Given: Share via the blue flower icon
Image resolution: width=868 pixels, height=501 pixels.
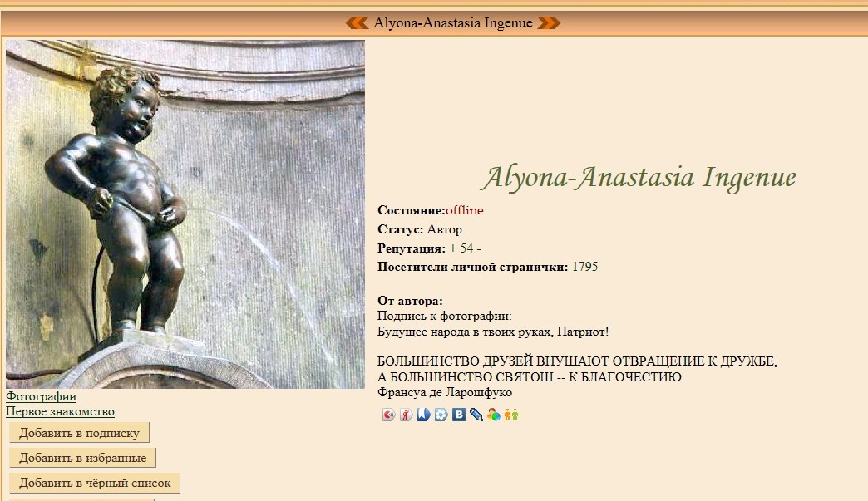Looking at the screenshot, I should [x=441, y=415].
